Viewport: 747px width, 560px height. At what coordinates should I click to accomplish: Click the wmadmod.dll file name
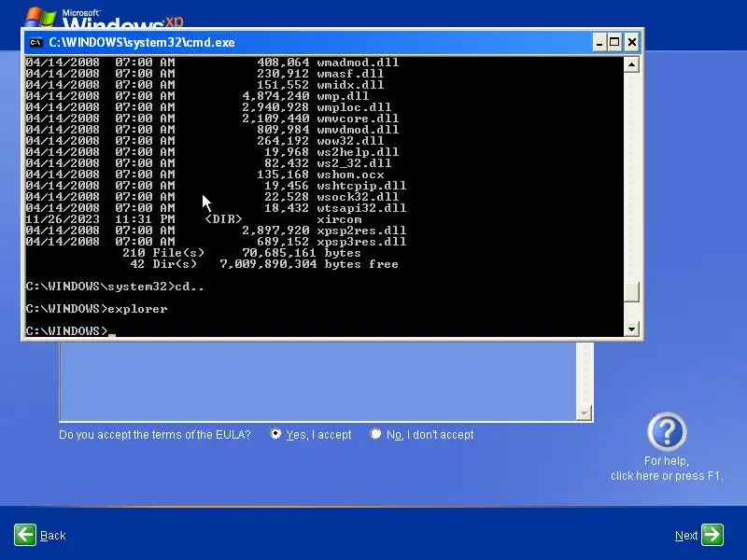358,63
